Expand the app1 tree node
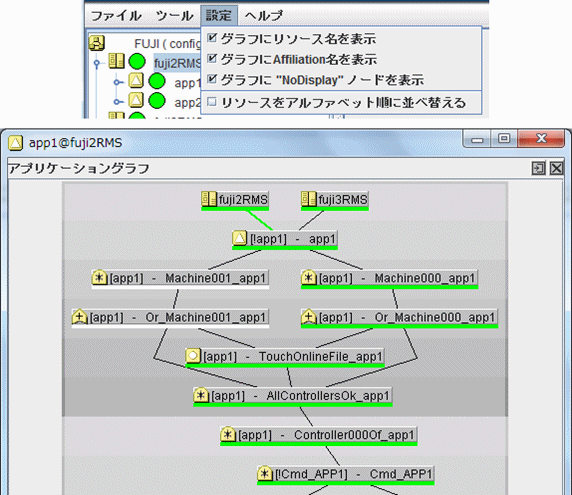The height and width of the screenshot is (495, 572). (117, 82)
